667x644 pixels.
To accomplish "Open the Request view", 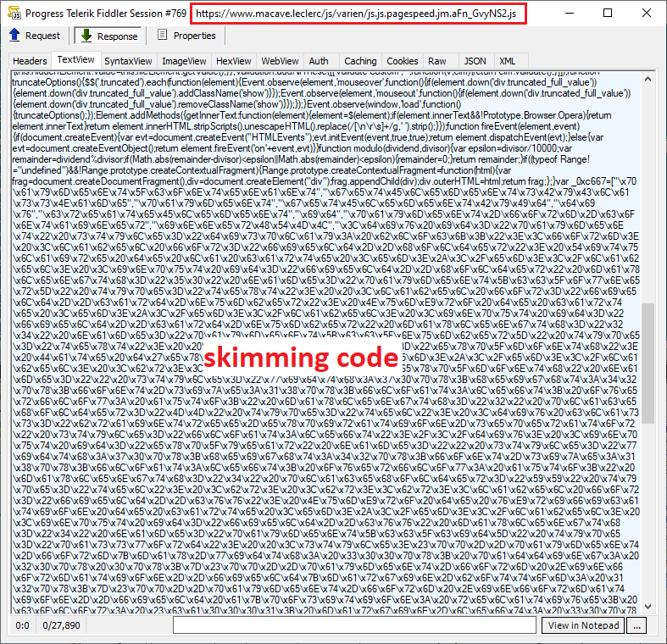I will coord(35,36).
